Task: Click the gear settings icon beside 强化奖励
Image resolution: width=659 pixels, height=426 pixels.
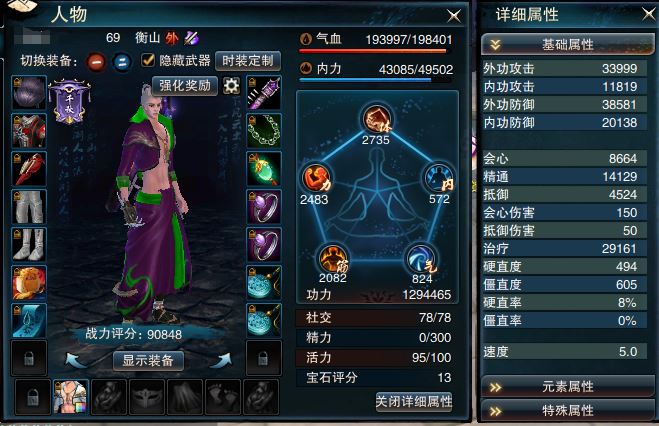Action: coord(231,86)
